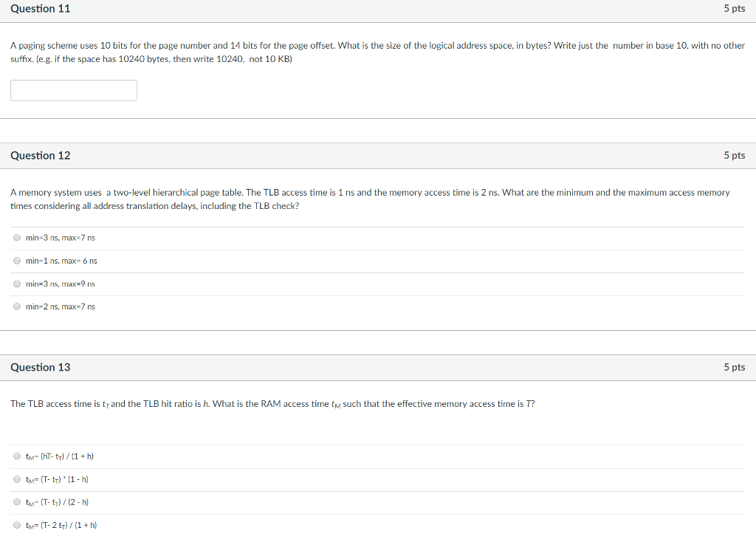Choose radio for tM=(T-tT)*(1-h)
The width and height of the screenshot is (756, 542).
click(x=17, y=479)
